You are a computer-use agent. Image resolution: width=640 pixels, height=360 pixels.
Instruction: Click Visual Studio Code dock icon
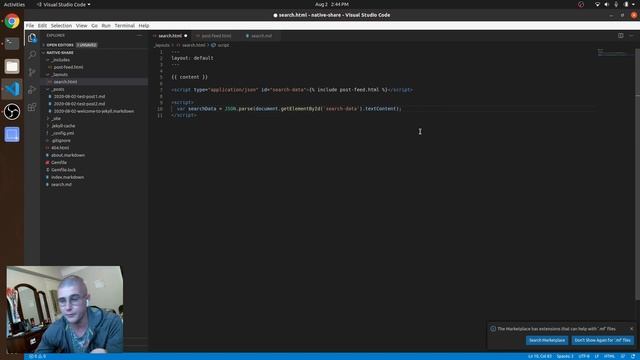point(12,89)
